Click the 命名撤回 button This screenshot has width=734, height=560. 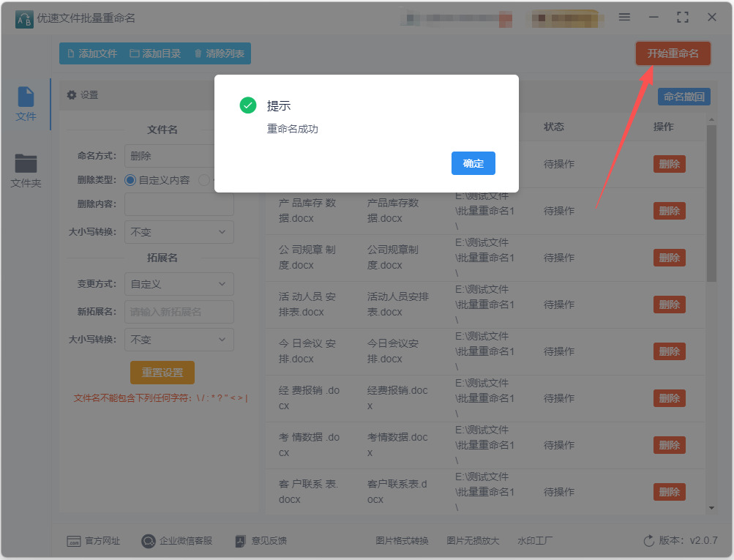(684, 97)
